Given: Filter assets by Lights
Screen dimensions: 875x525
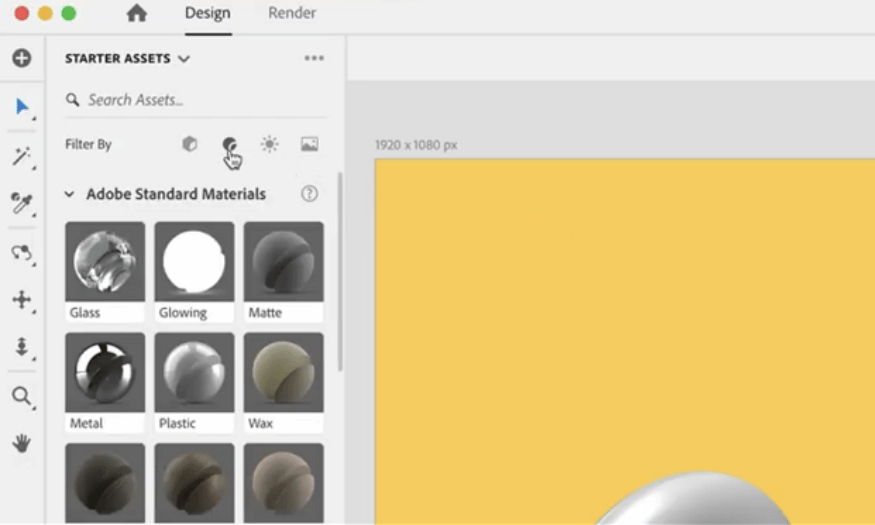Looking at the screenshot, I should pos(270,144).
